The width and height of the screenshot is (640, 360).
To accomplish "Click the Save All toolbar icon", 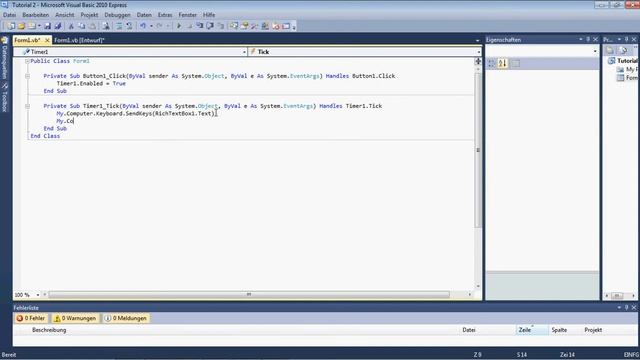I will pyautogui.click(x=58, y=26).
